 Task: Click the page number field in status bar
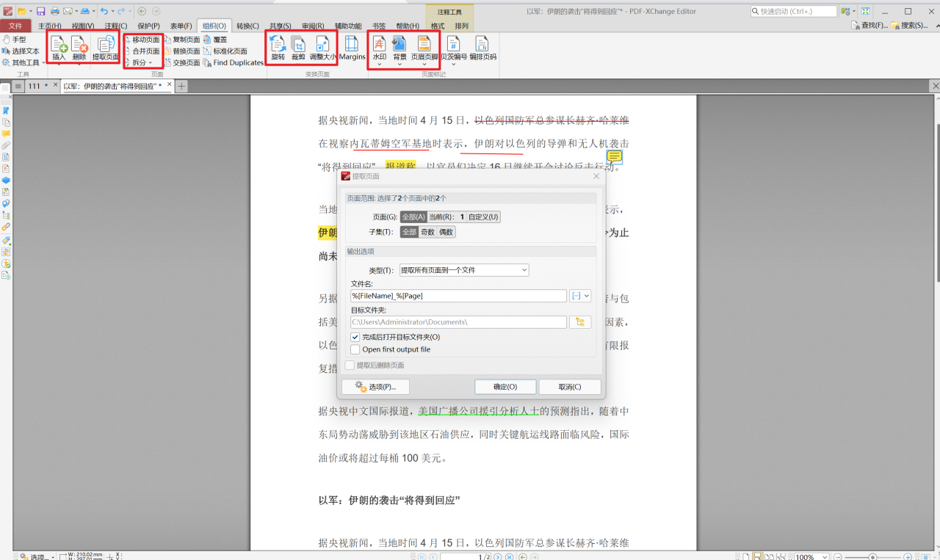pyautogui.click(x=464, y=557)
